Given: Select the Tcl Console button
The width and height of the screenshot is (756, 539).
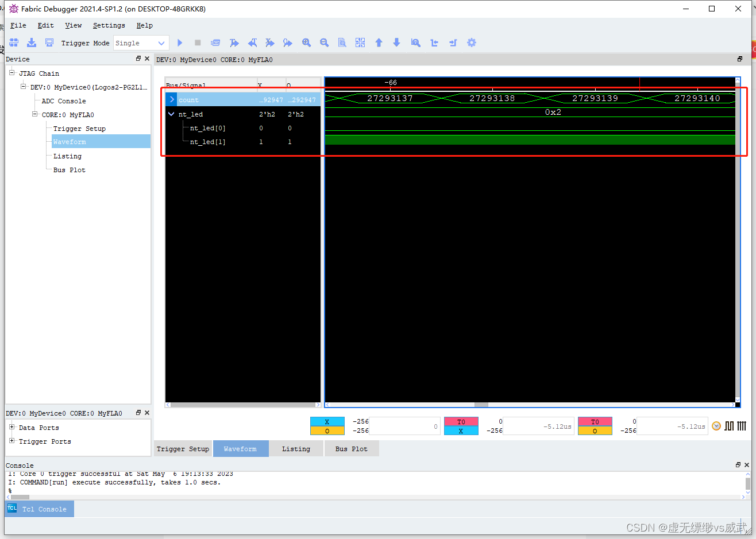Looking at the screenshot, I should point(39,509).
